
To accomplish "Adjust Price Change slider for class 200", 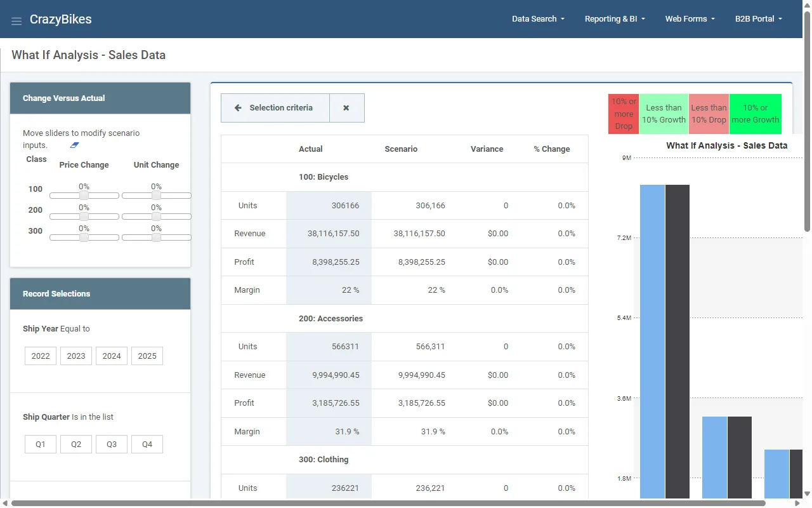I will 84,217.
